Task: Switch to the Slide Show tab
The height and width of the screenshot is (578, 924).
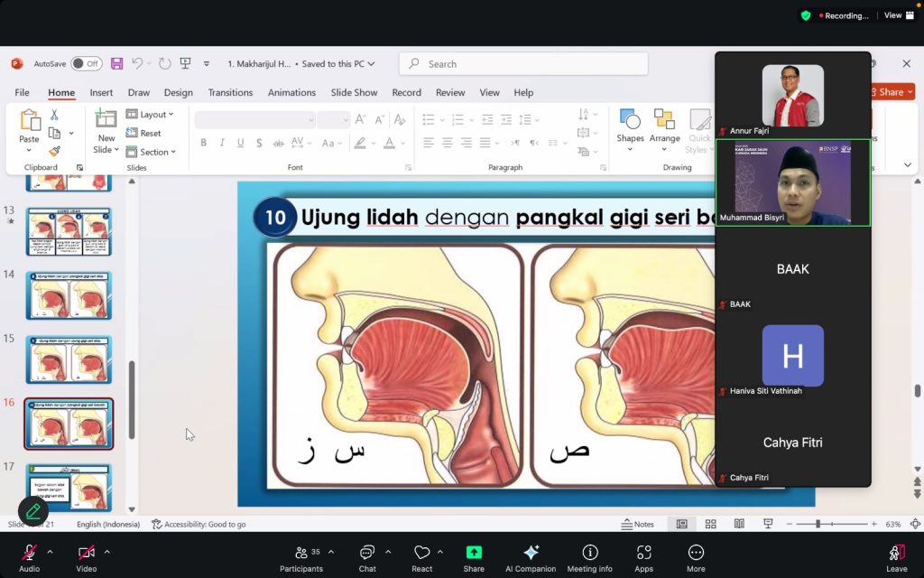Action: 354,92
